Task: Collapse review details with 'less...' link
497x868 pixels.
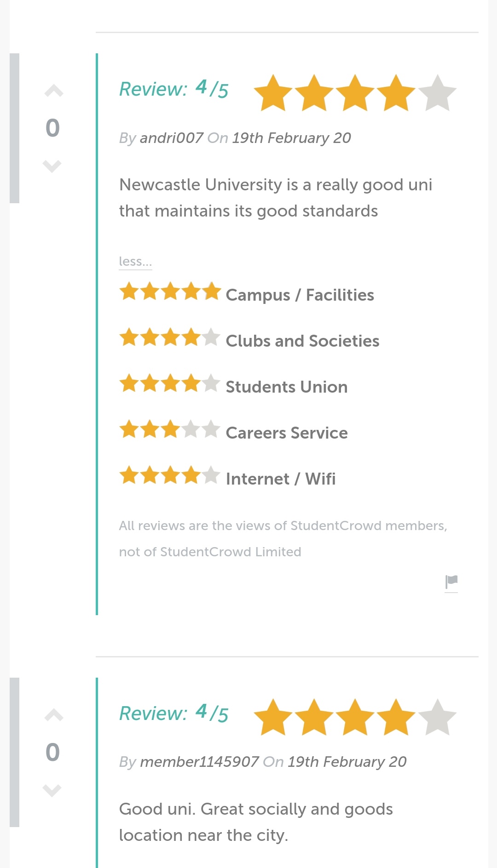Action: pyautogui.click(x=135, y=262)
